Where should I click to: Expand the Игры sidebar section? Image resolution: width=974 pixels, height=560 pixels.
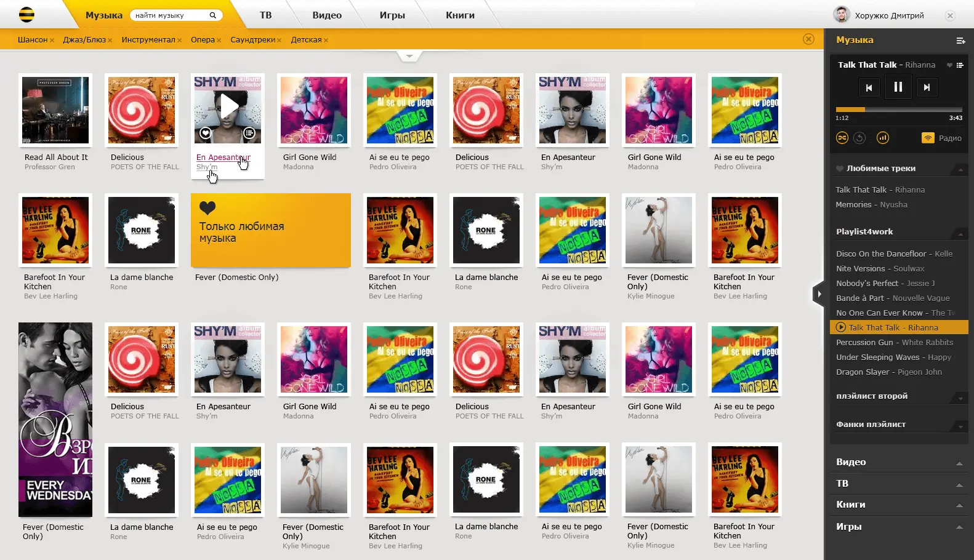959,527
